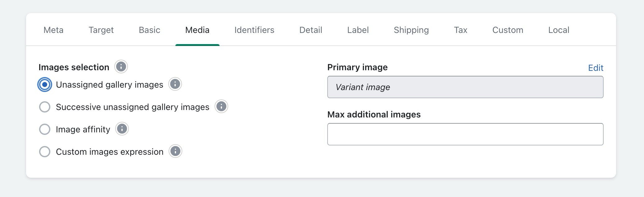Screen dimensions: 644x197
Task: Go to the Meta tab
Action: click(x=53, y=30)
